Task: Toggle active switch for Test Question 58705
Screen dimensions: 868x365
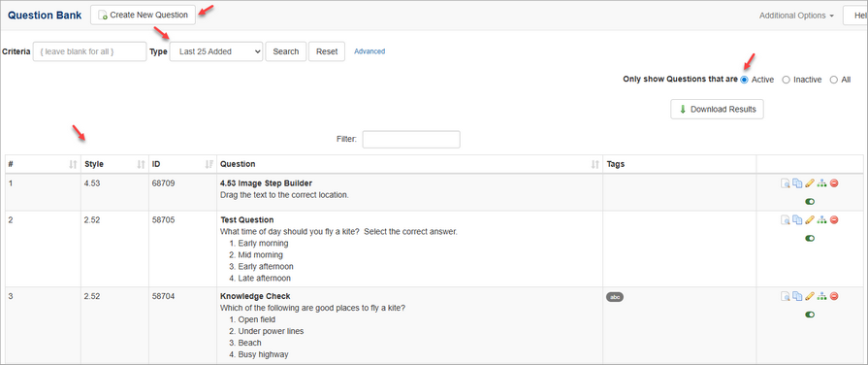Action: (810, 238)
